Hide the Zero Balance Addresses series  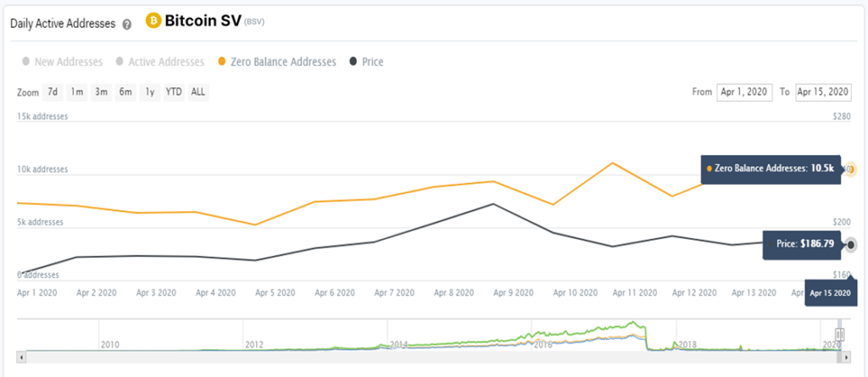click(x=277, y=62)
